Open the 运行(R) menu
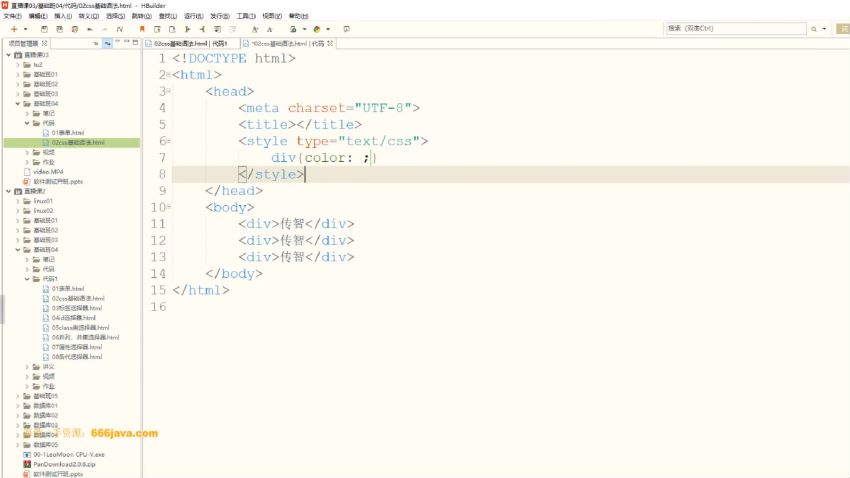Image resolution: width=850 pixels, height=478 pixels. (x=194, y=16)
